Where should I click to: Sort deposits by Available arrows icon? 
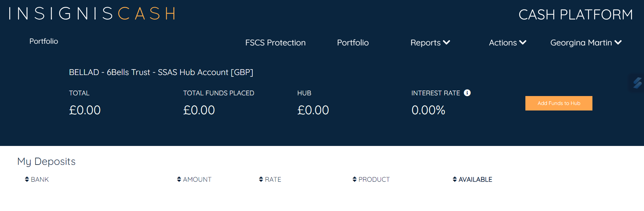pos(455,179)
